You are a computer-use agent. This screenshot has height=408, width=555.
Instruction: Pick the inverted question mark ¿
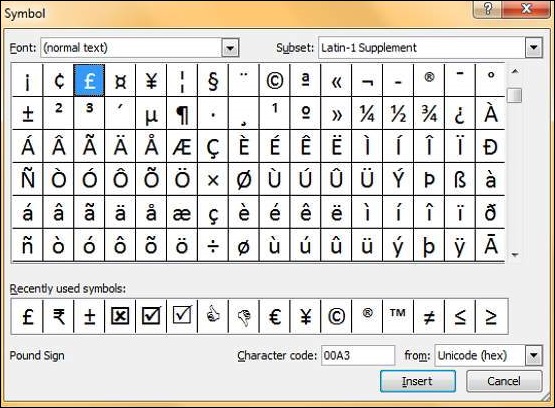click(460, 113)
